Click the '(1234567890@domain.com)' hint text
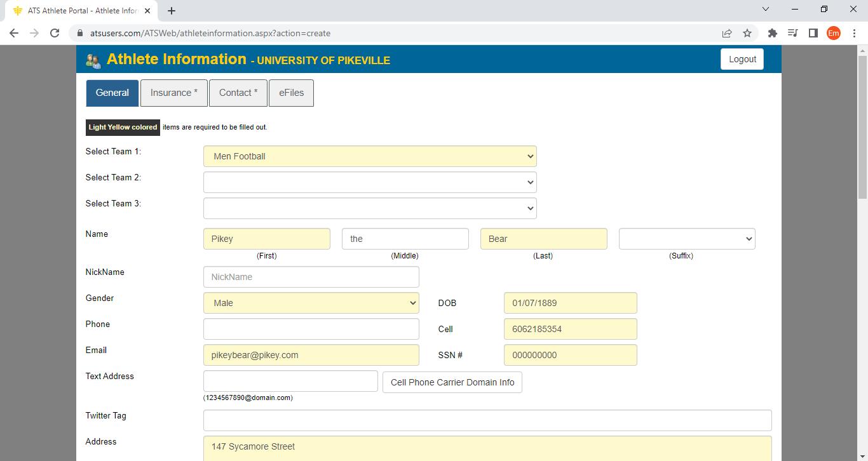 point(248,398)
